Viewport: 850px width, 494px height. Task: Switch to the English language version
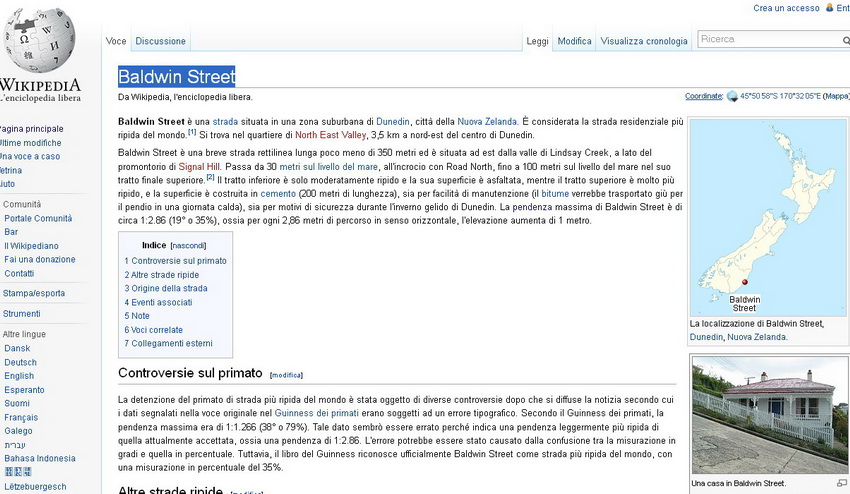pos(19,376)
